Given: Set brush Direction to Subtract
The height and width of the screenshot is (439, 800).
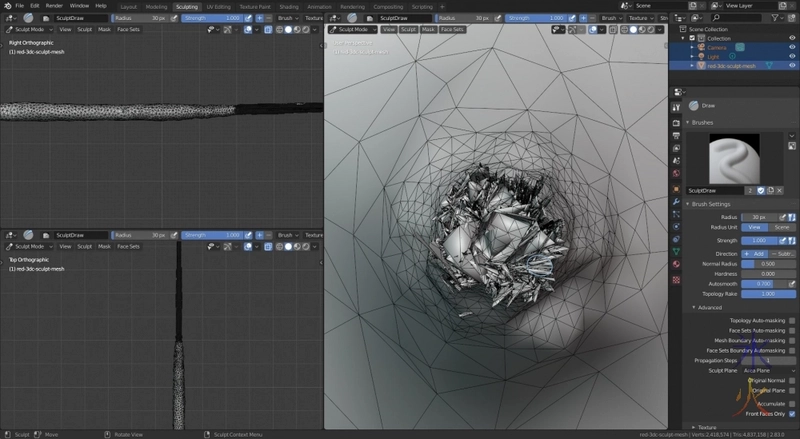Looking at the screenshot, I should point(782,254).
